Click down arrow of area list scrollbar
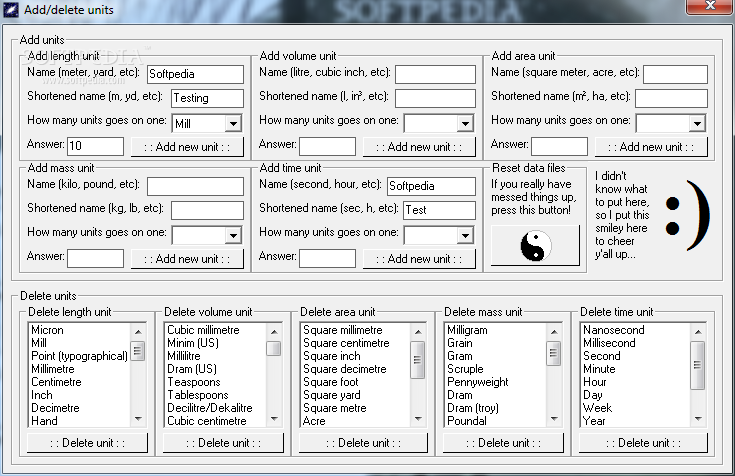 click(x=418, y=418)
